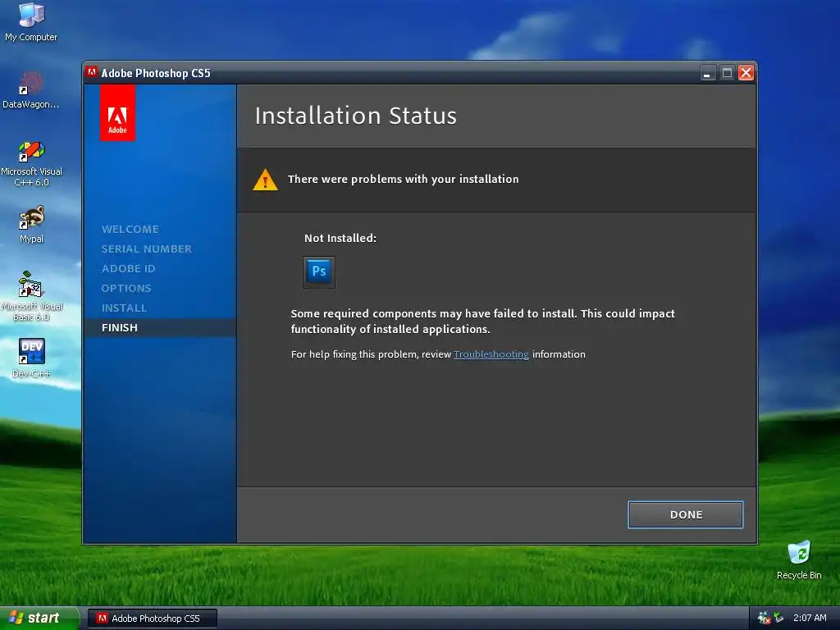Select the WELCOME step in sidebar
Image resolution: width=840 pixels, height=630 pixels.
coord(130,230)
